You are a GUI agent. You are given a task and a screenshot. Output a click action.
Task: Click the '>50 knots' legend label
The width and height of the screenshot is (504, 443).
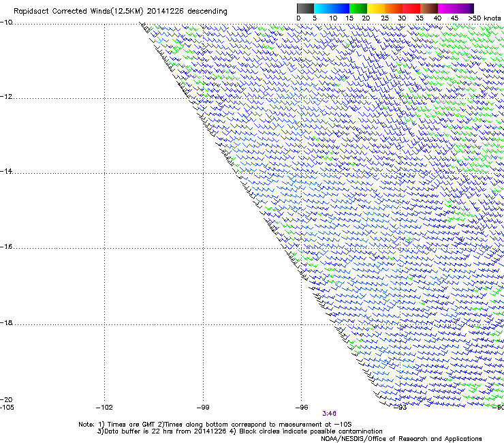[484, 18]
